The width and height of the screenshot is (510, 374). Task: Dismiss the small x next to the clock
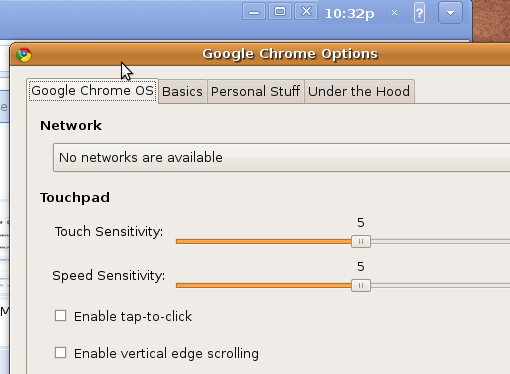(x=394, y=13)
